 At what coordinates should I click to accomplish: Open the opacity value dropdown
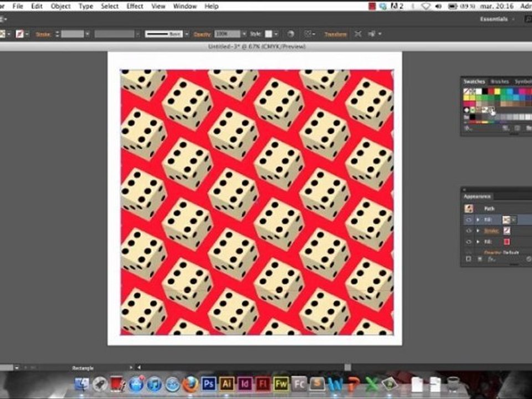click(x=244, y=34)
